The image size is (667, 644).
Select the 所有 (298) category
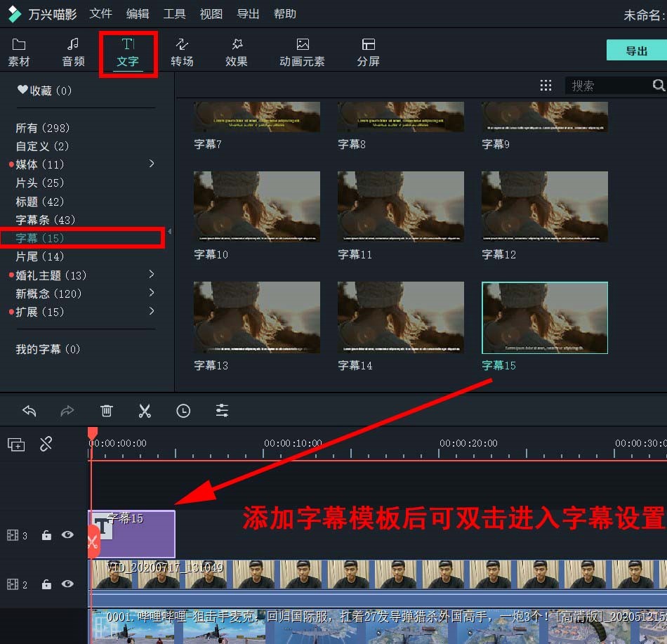(43, 128)
